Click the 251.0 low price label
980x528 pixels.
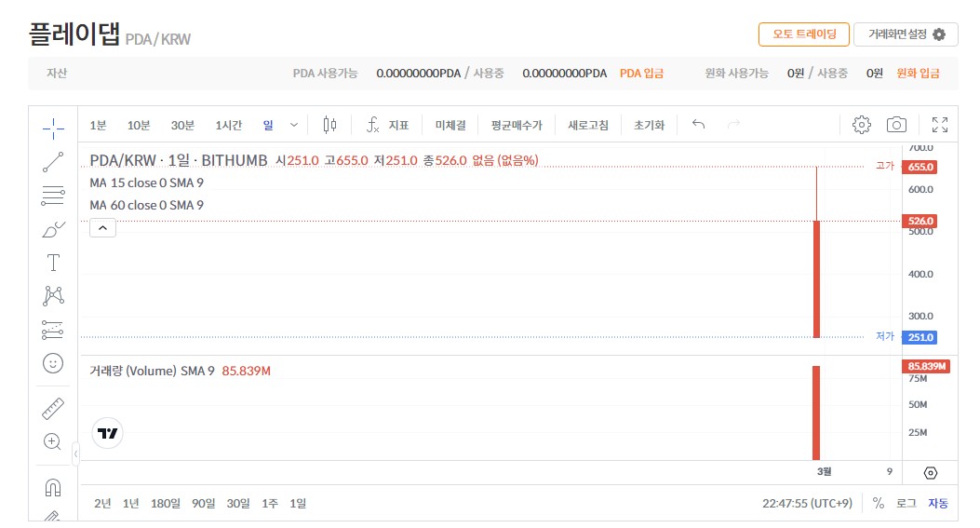(920, 337)
